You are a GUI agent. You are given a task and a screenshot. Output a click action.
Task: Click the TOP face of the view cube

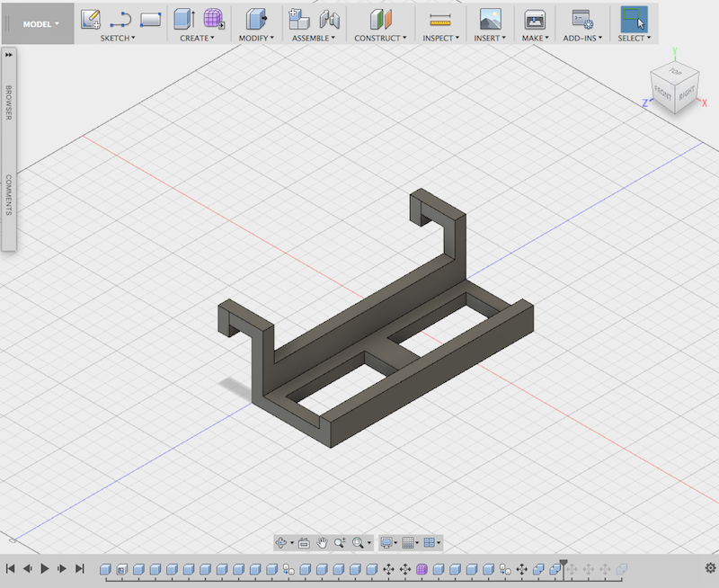675,72
